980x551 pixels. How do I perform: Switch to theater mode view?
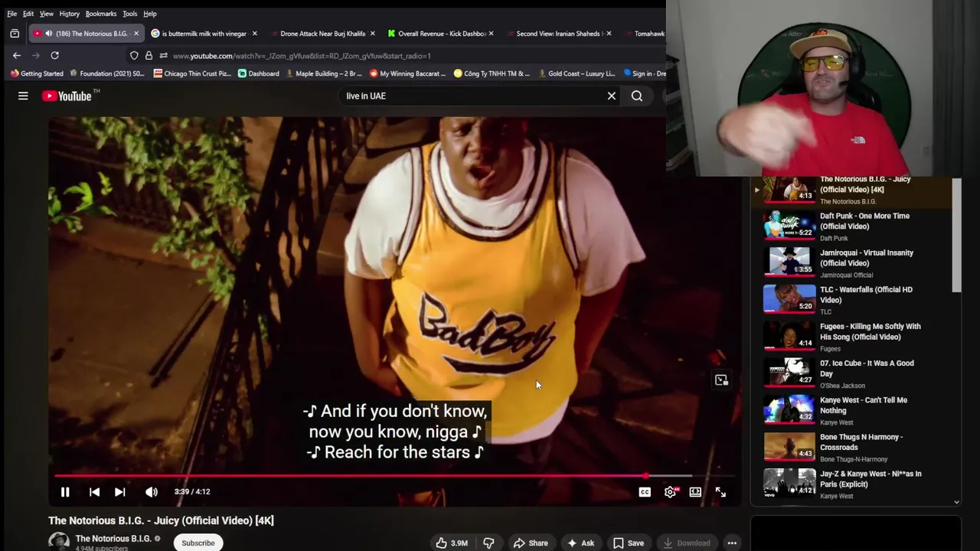695,492
